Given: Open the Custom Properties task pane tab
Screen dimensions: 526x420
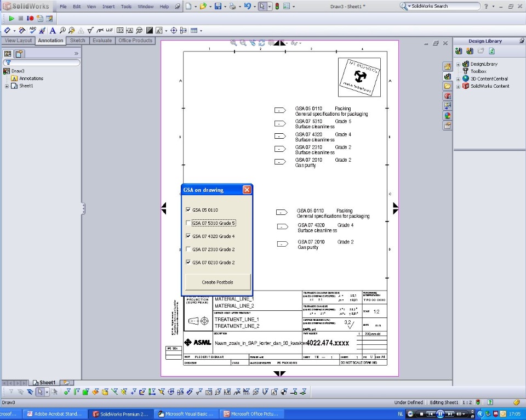Looking at the screenshot, I should (x=448, y=126).
